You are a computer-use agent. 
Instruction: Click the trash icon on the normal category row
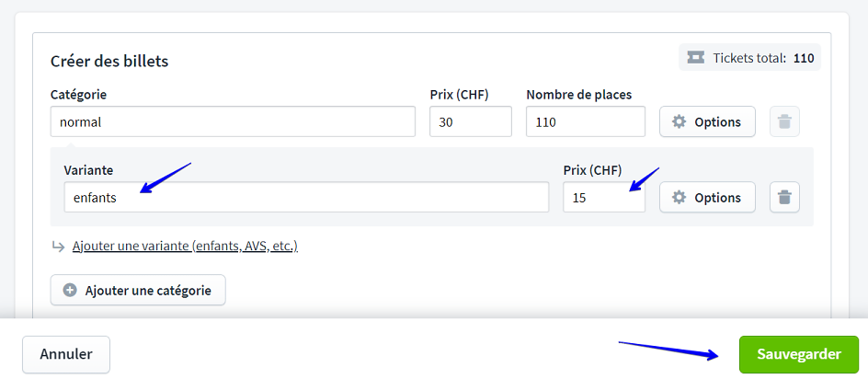pos(784,121)
